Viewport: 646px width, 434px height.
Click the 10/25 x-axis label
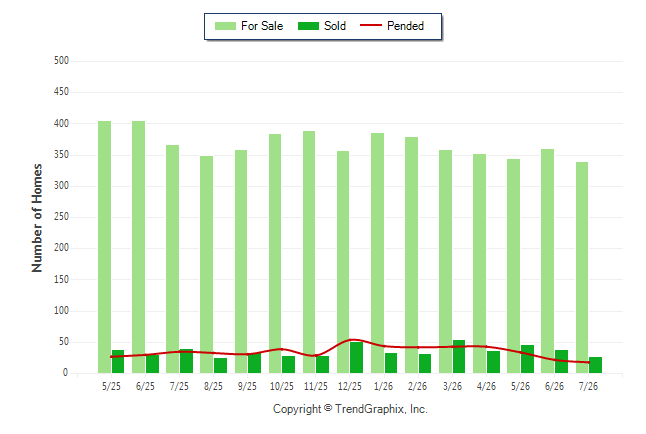pos(282,386)
